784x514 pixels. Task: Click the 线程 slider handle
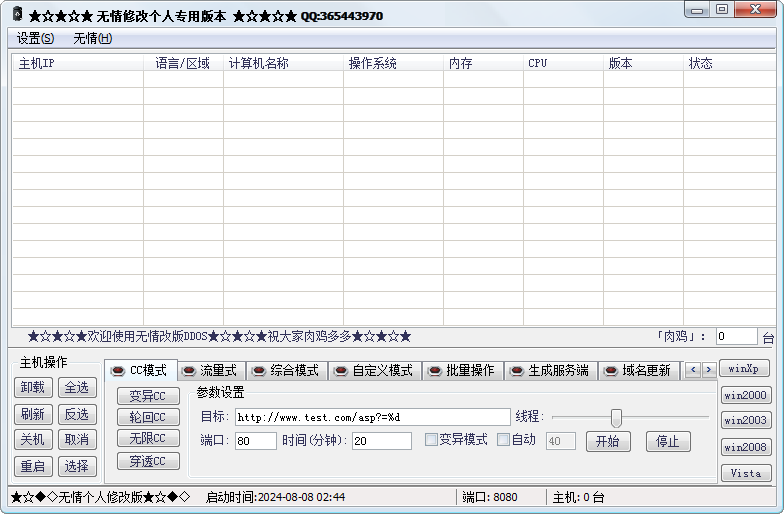click(x=616, y=417)
